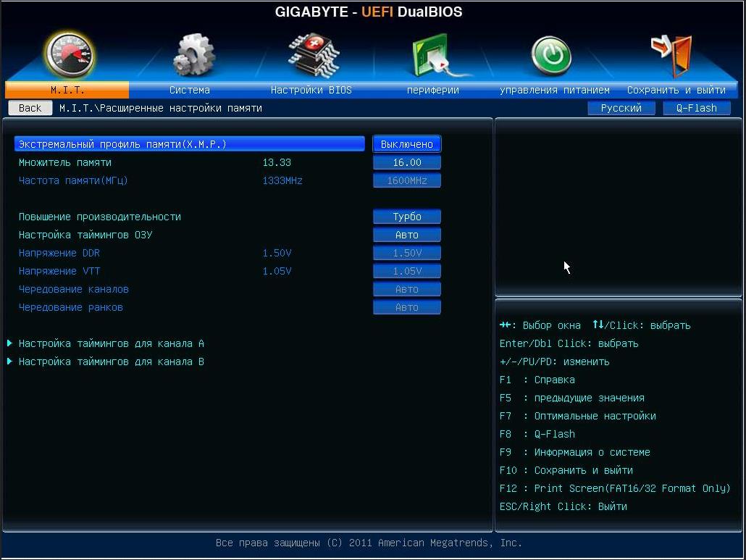Switch to the Система tab

pos(190,90)
